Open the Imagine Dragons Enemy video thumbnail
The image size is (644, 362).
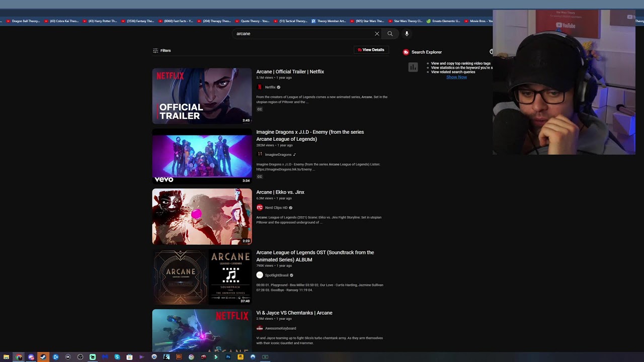click(x=202, y=156)
